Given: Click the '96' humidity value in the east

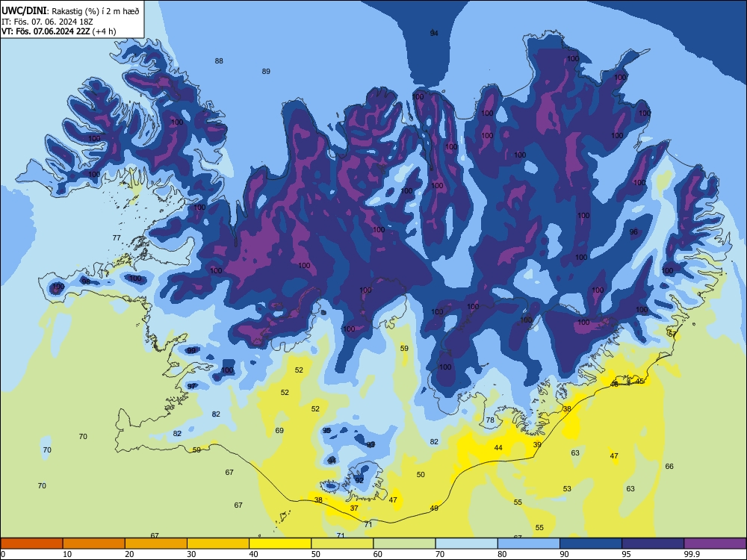Looking at the screenshot, I should [633, 232].
